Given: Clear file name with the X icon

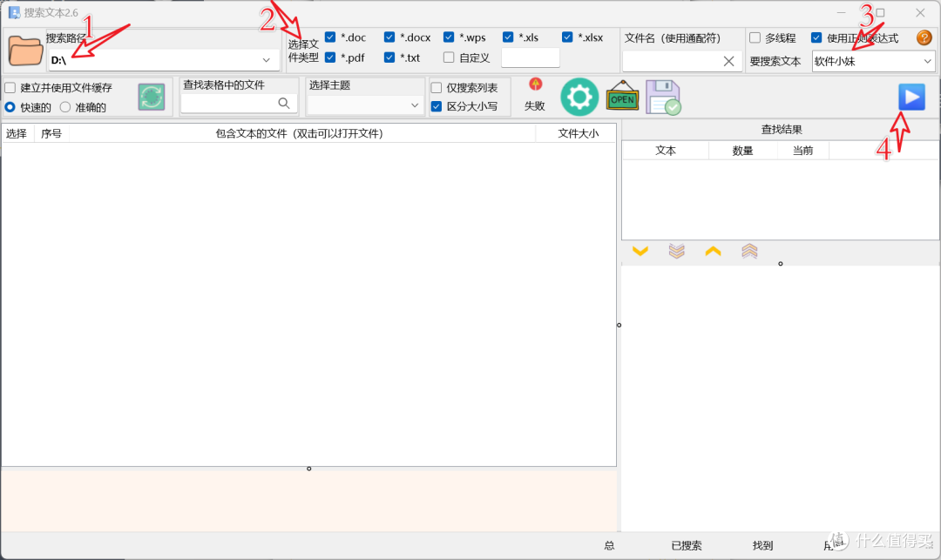Looking at the screenshot, I should [x=728, y=61].
